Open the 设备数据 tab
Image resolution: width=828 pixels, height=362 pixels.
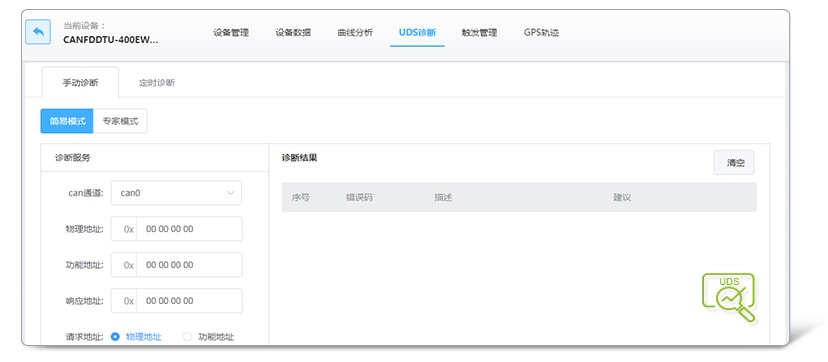pos(293,33)
